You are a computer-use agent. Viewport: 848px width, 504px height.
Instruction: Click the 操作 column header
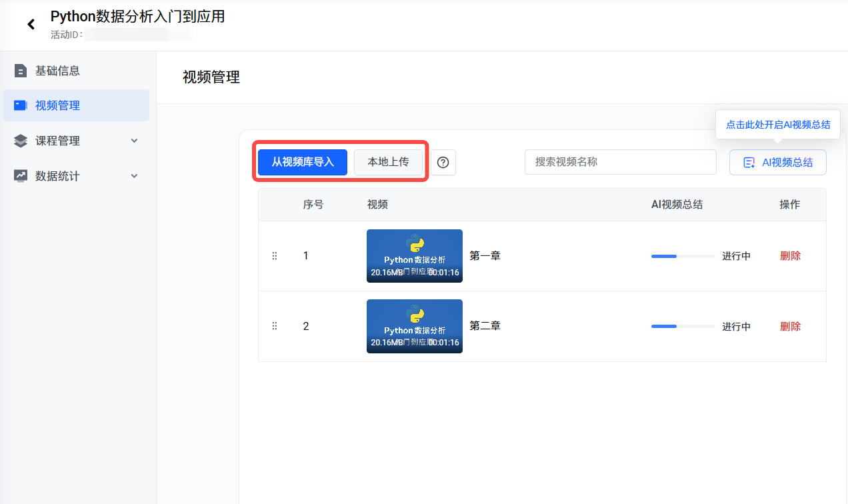pyautogui.click(x=790, y=205)
